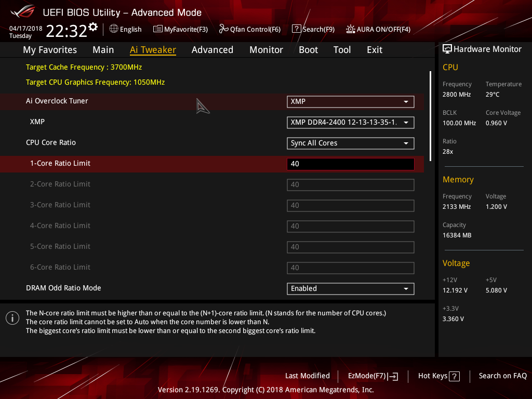
Task: Click the 1-Core Ratio Limit input field
Action: 351,164
